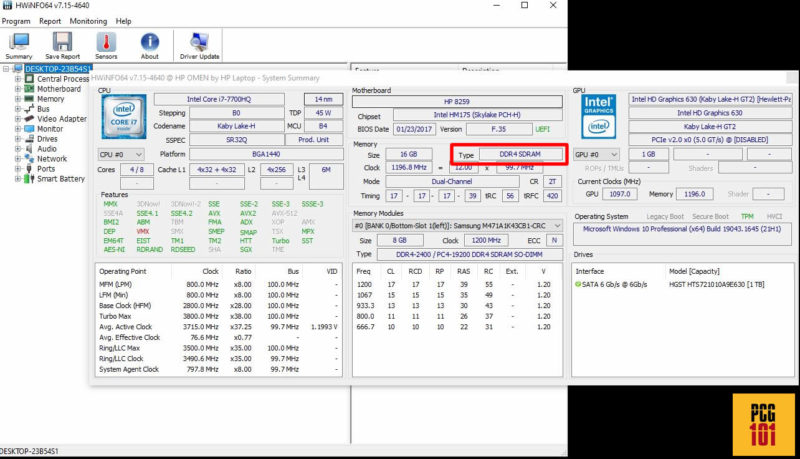Click the Drives tree icon
The width and height of the screenshot is (800, 459).
pos(30,139)
